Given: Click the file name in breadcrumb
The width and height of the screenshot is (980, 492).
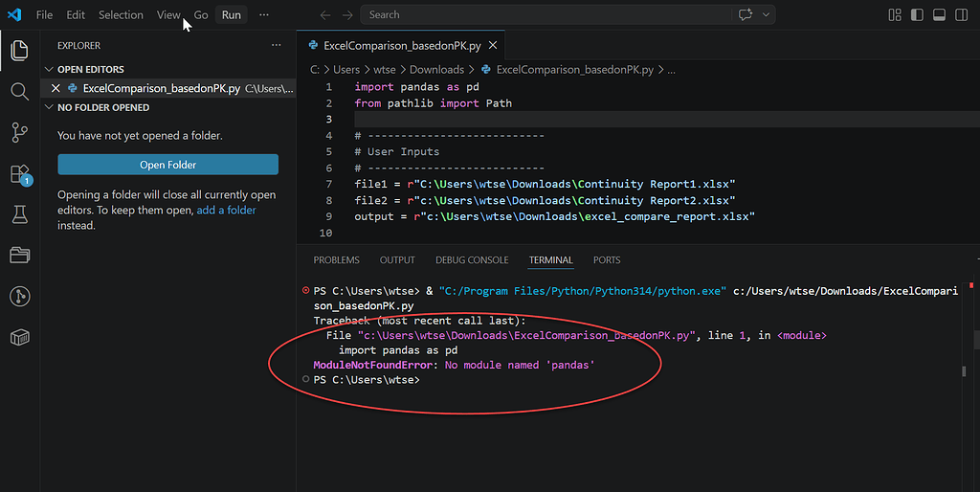Looking at the screenshot, I should [575, 69].
